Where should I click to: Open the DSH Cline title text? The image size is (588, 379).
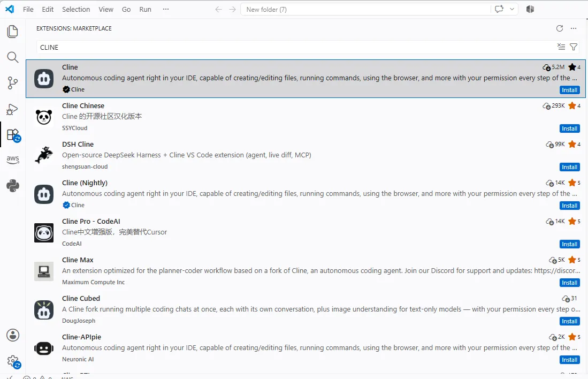point(78,145)
